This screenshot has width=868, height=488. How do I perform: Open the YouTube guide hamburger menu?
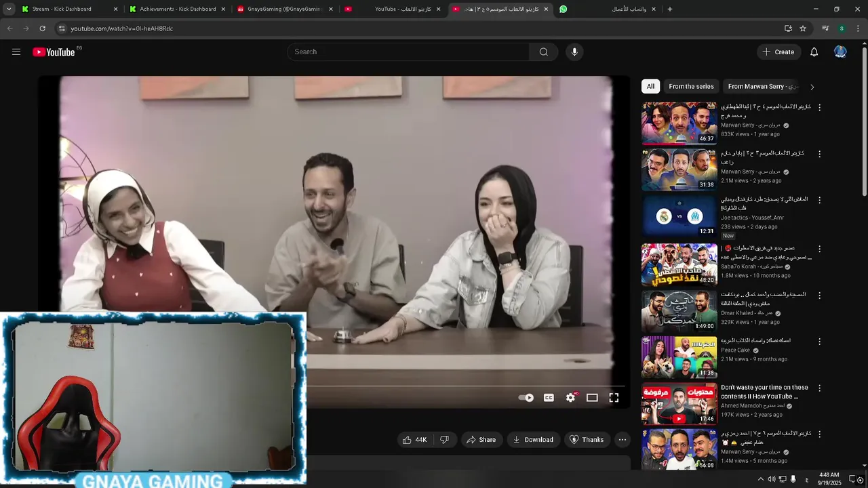pos(16,52)
